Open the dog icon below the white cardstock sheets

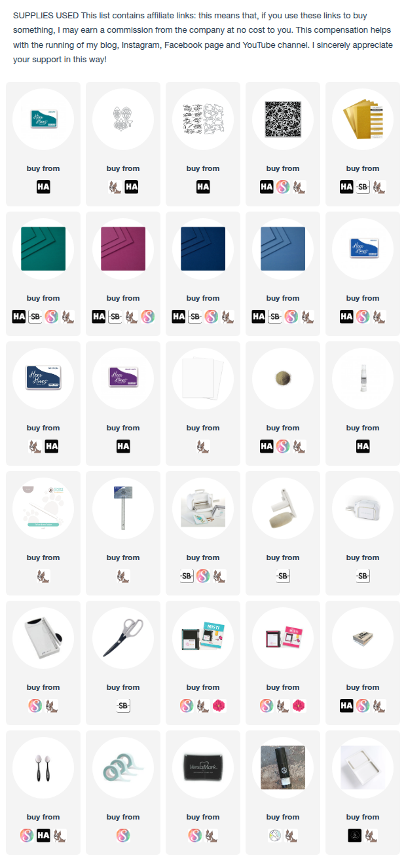point(203,446)
